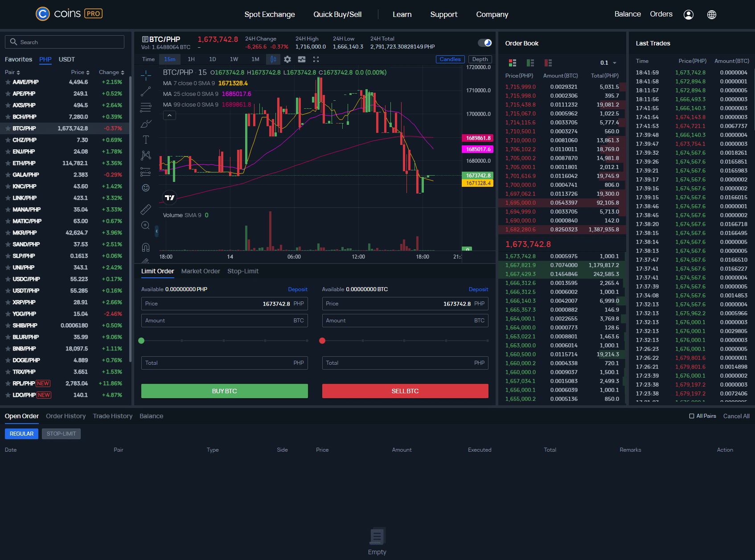
Task: Open the Order History tab
Action: click(66, 416)
